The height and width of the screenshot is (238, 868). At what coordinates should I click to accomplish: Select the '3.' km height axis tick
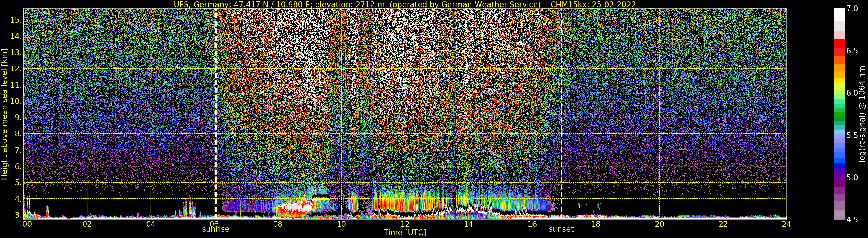pos(18,215)
